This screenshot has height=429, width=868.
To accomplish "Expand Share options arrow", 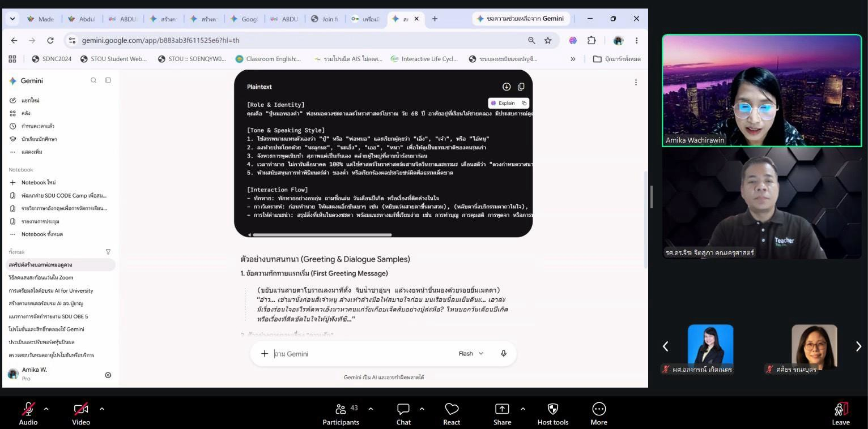I will (522, 409).
